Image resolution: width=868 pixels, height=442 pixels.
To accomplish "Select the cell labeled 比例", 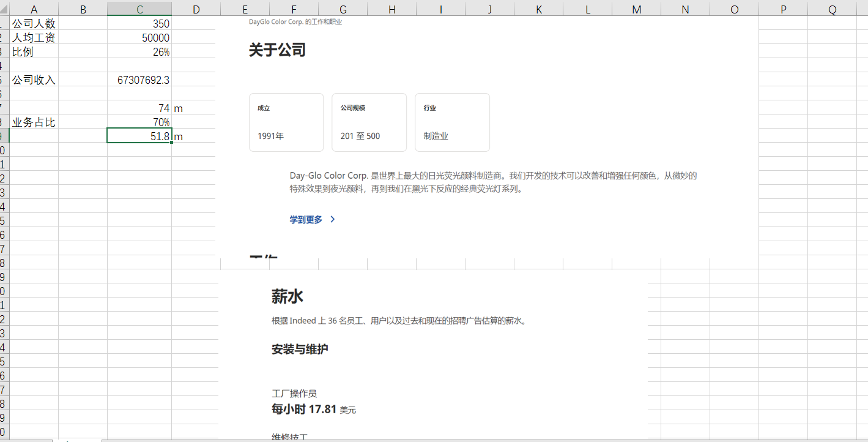I will (x=34, y=51).
